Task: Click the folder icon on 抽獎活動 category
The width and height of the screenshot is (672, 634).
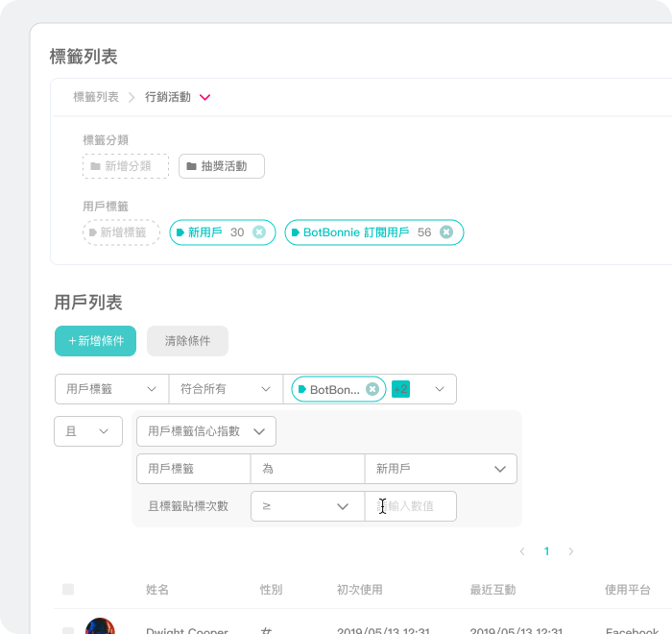Action: click(x=192, y=166)
